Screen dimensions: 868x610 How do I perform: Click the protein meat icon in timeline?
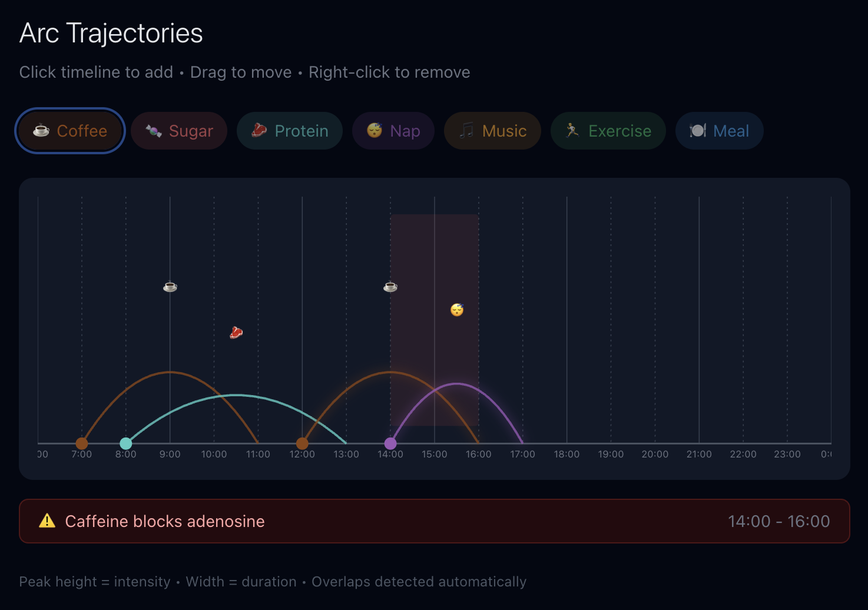[x=236, y=333]
